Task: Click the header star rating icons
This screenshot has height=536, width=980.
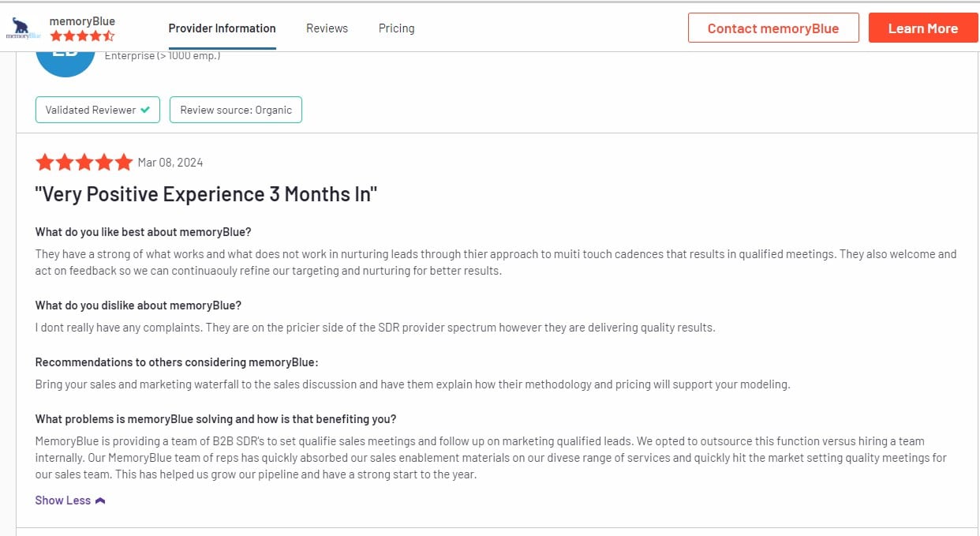Action: [x=82, y=36]
